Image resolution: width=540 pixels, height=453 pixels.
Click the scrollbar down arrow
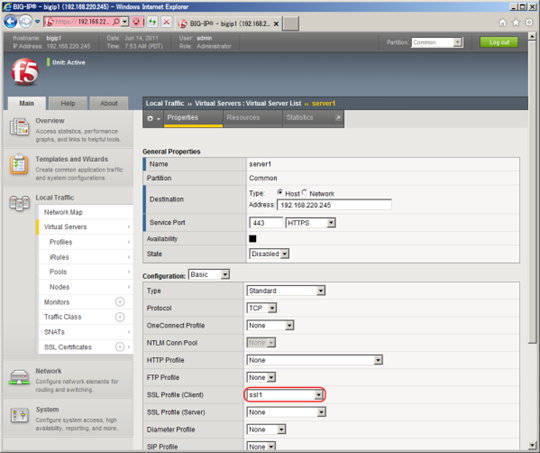532,445
